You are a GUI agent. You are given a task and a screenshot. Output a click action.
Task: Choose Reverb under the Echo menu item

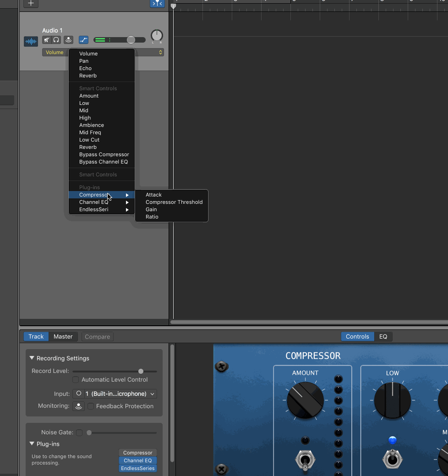102,76
